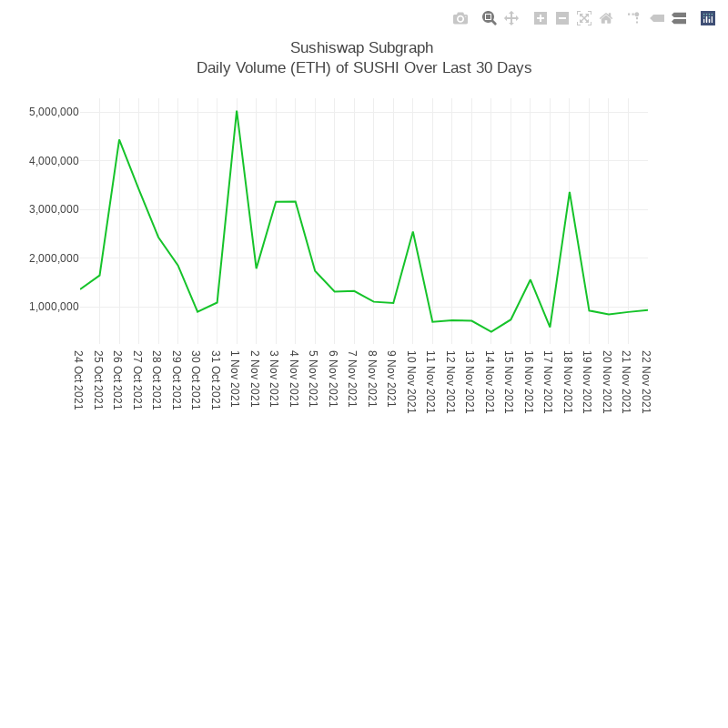Click the Zoom in plus button
This screenshot has width=728, height=728.
541,18
